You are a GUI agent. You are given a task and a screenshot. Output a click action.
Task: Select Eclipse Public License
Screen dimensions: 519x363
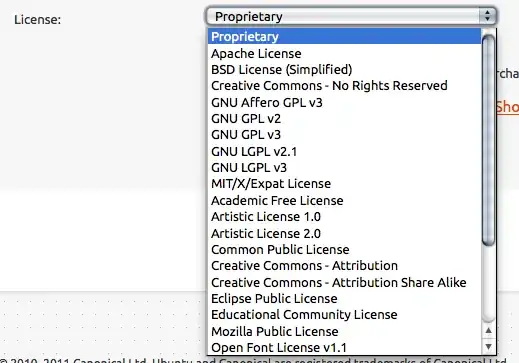coord(344,299)
